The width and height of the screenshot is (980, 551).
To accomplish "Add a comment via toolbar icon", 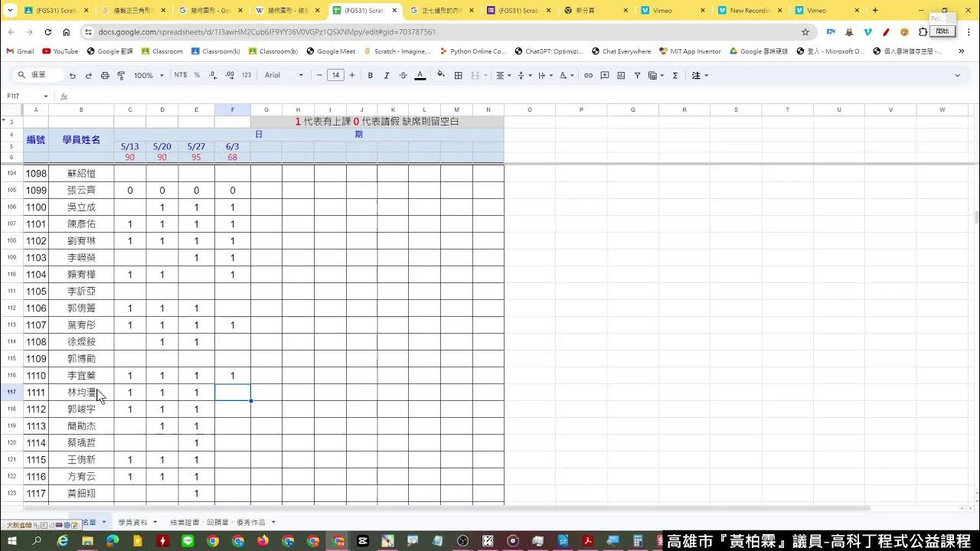I will pos(605,75).
